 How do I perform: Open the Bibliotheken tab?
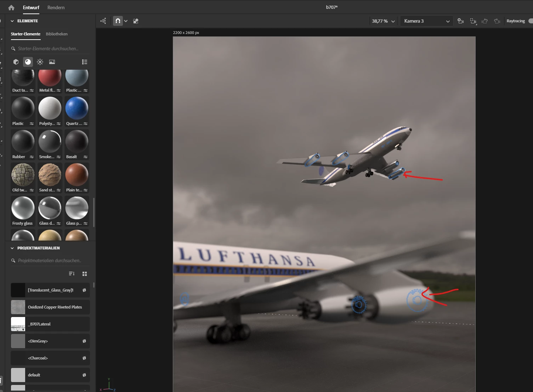tap(57, 34)
